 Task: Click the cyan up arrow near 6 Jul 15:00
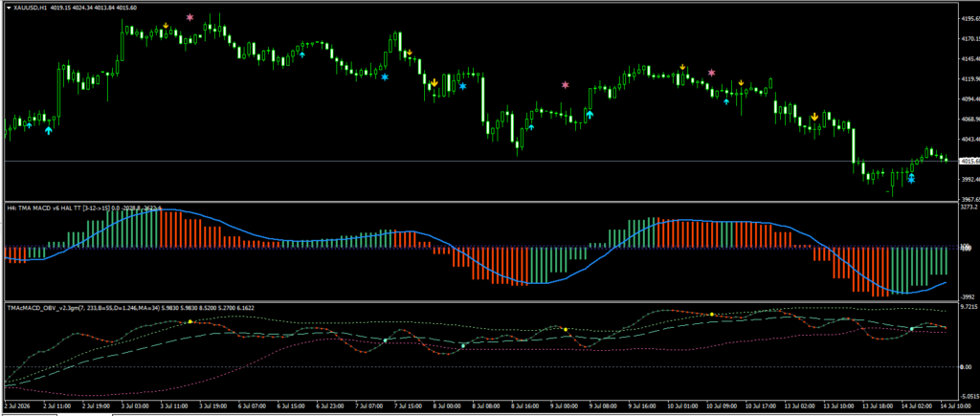pos(302,55)
